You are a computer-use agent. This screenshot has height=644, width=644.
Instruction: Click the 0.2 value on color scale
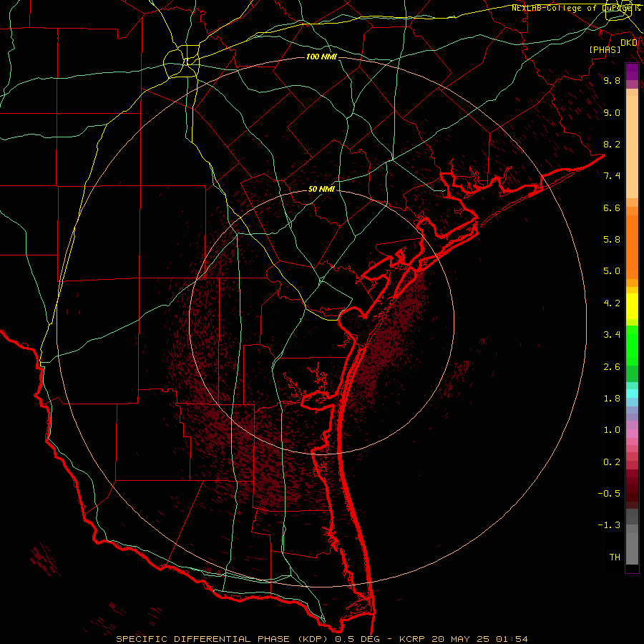(x=612, y=462)
